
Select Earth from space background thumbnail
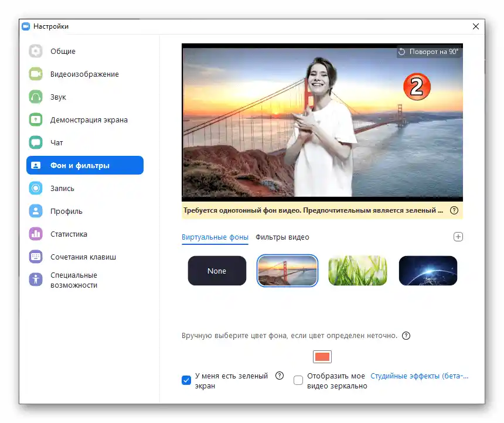coord(428,271)
